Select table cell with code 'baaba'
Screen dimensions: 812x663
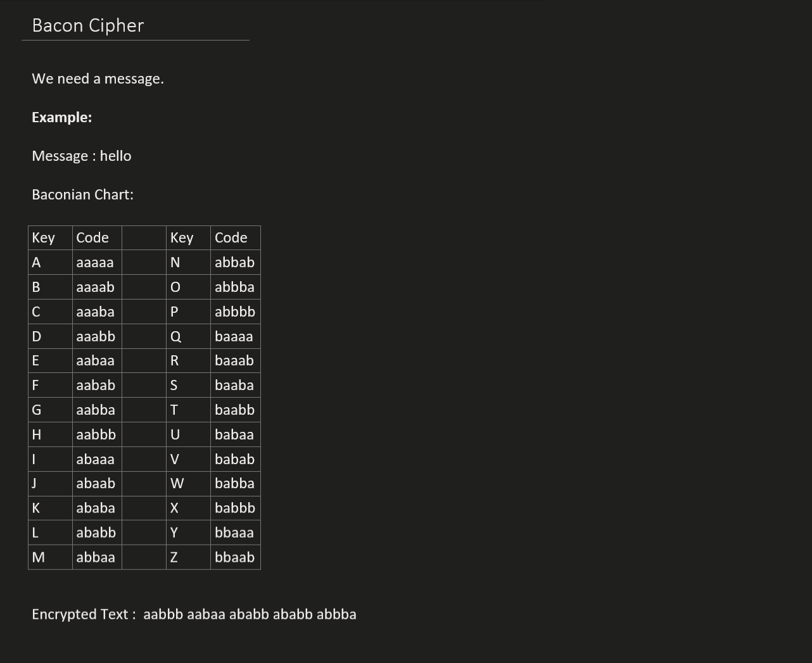(x=236, y=385)
